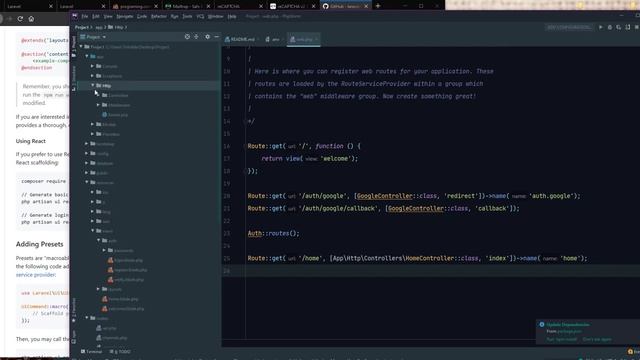The image size is (640, 360).
Task: Hide the Project panel with minus icon
Action: click(x=216, y=37)
